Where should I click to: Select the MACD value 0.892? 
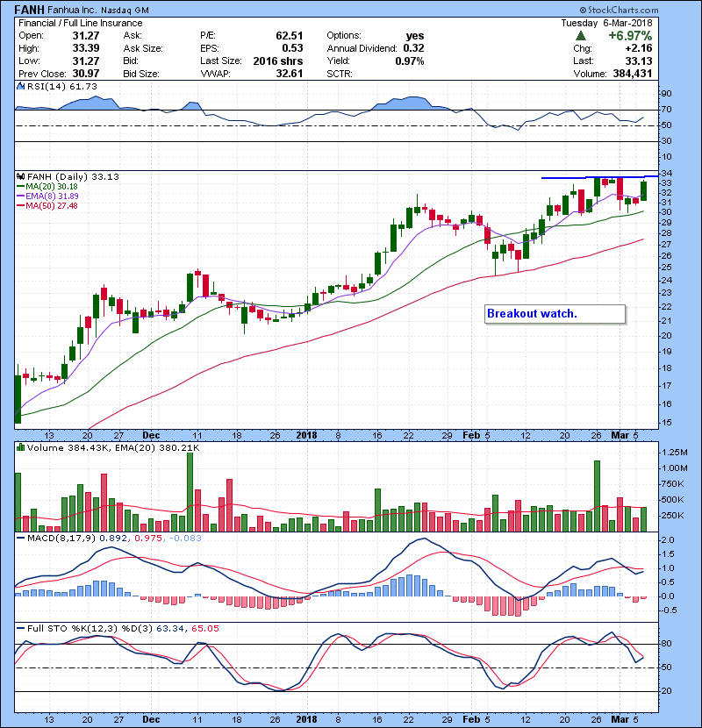113,539
